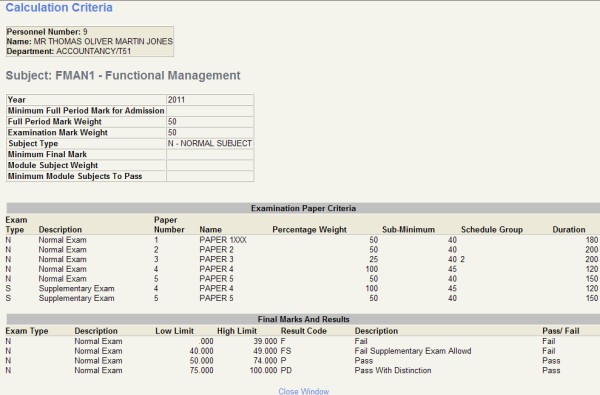Click the Examination Mark Weight label

(58, 132)
